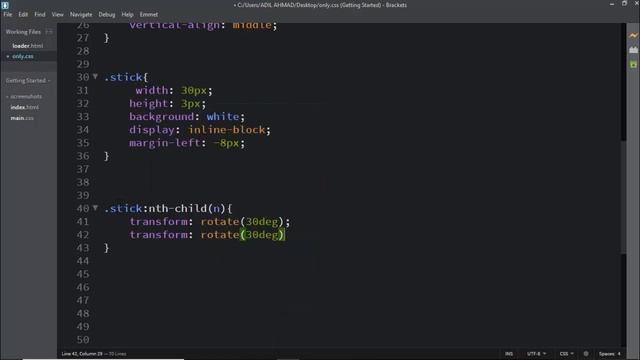Open the Find menu
The height and width of the screenshot is (360, 640).
(40, 14)
